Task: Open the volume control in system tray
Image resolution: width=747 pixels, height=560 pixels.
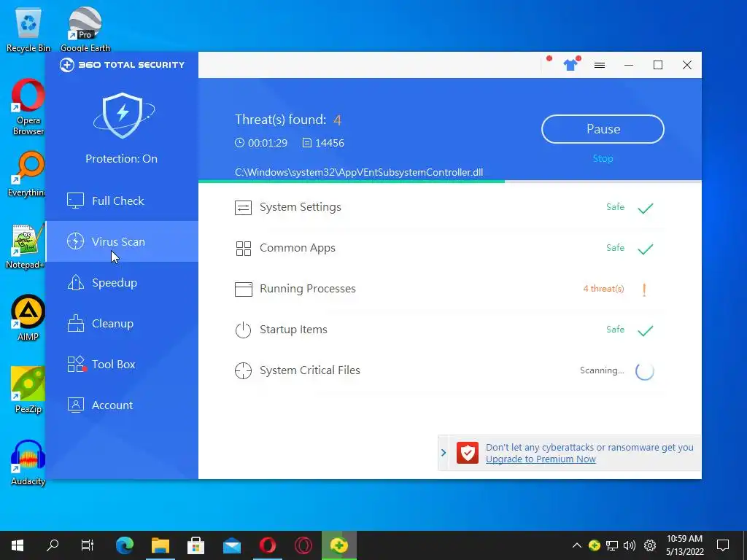Action: pos(630,545)
